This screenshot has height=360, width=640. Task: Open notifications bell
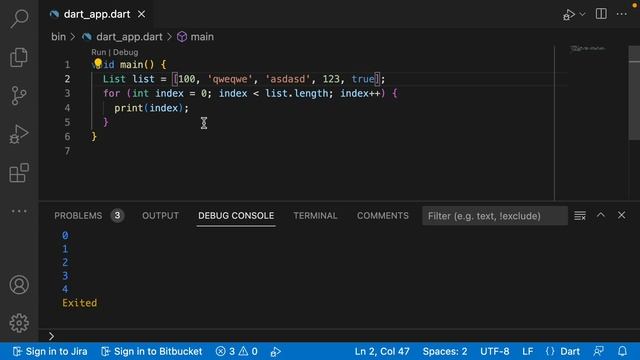pyautogui.click(x=622, y=351)
